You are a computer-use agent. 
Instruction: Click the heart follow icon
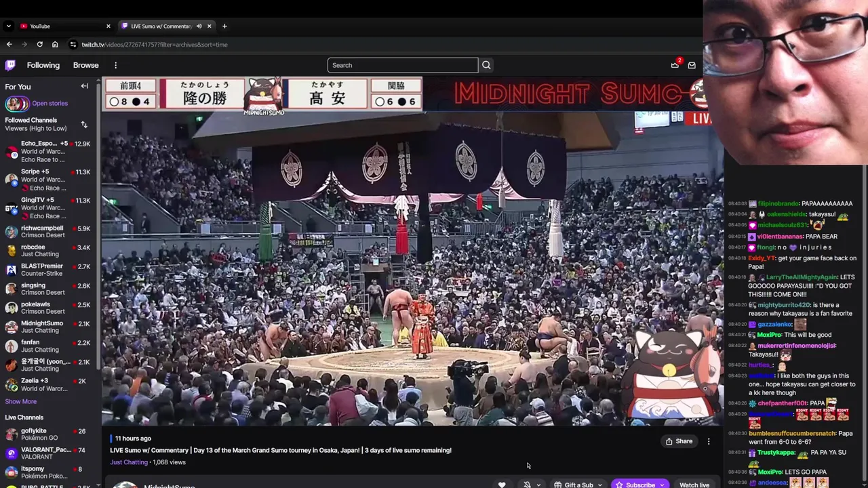pos(502,485)
